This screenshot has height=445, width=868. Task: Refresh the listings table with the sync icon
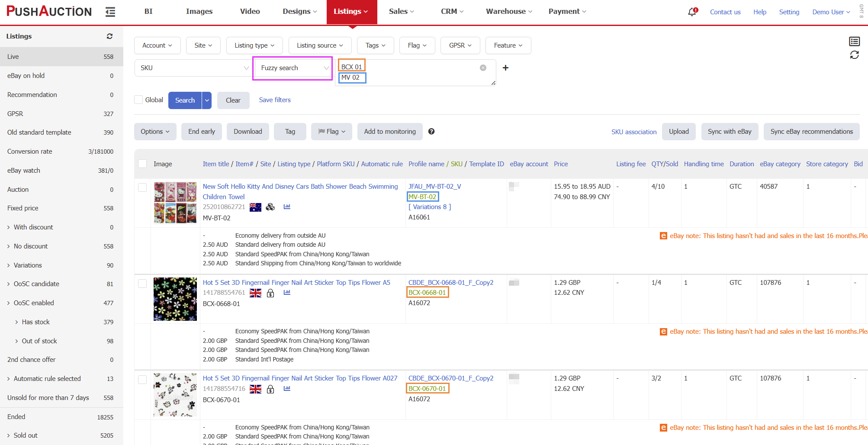pos(854,55)
